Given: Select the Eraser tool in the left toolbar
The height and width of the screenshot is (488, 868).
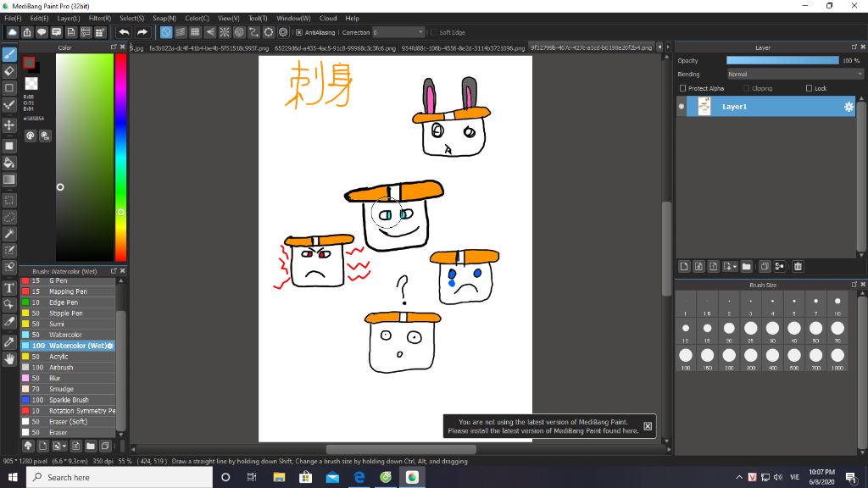Looking at the screenshot, I should tap(9, 71).
